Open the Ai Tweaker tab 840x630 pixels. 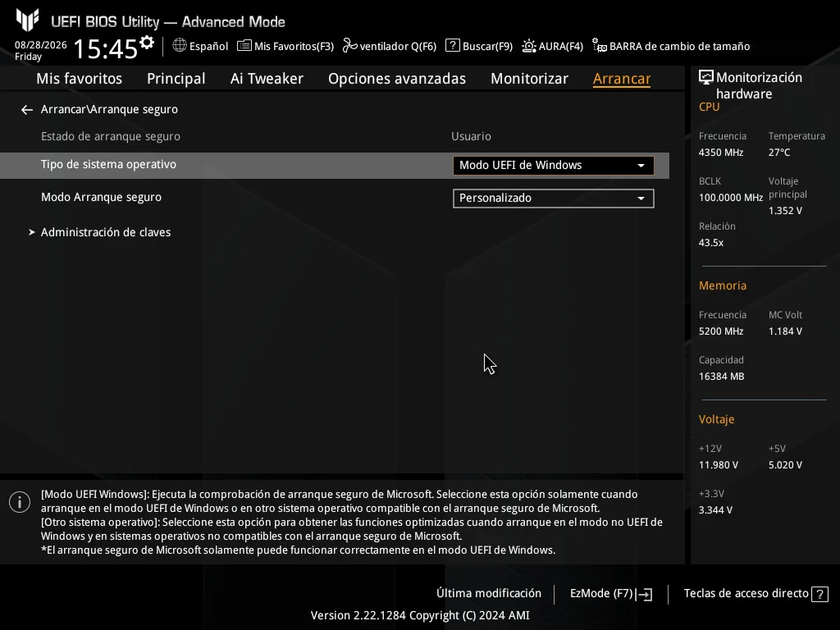267,78
